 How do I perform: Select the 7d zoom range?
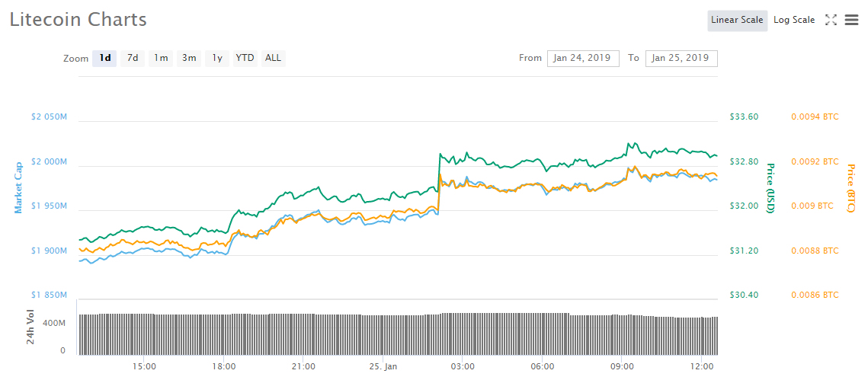pos(133,58)
